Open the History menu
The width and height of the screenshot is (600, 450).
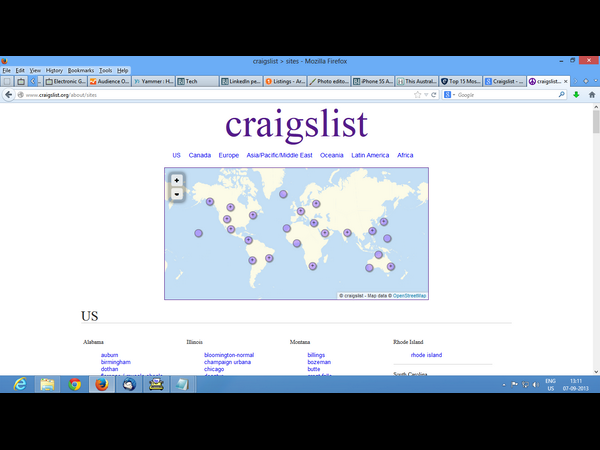(x=54, y=70)
